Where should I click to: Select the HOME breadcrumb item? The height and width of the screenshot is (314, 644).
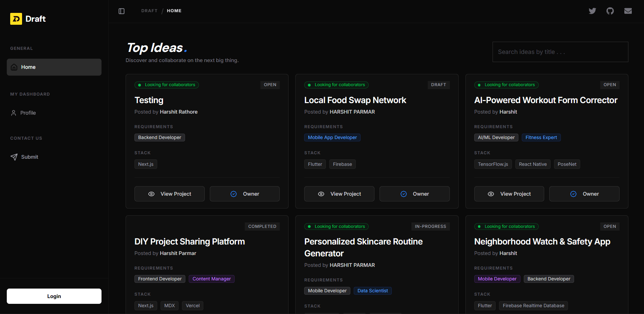174,11
